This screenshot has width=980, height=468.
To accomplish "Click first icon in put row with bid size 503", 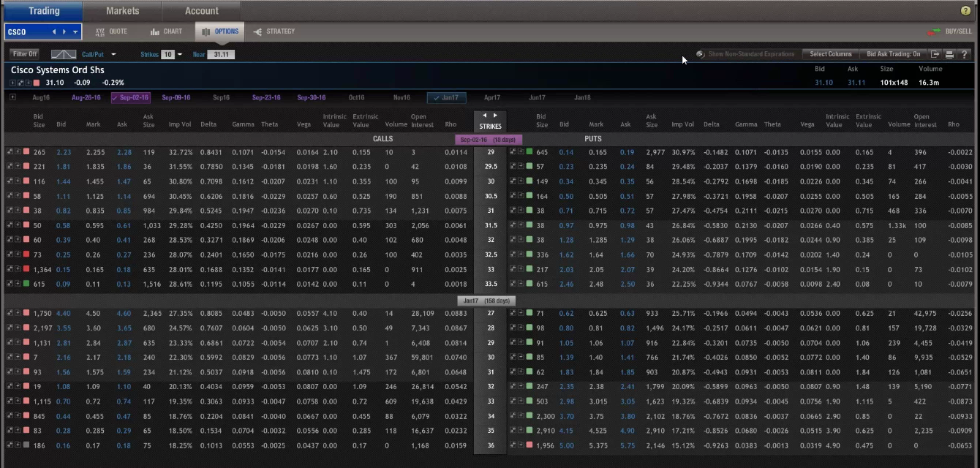I will (x=513, y=401).
